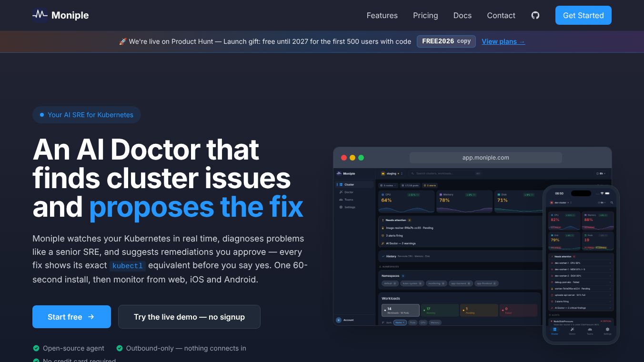Click the Moniple brand name link

point(70,15)
